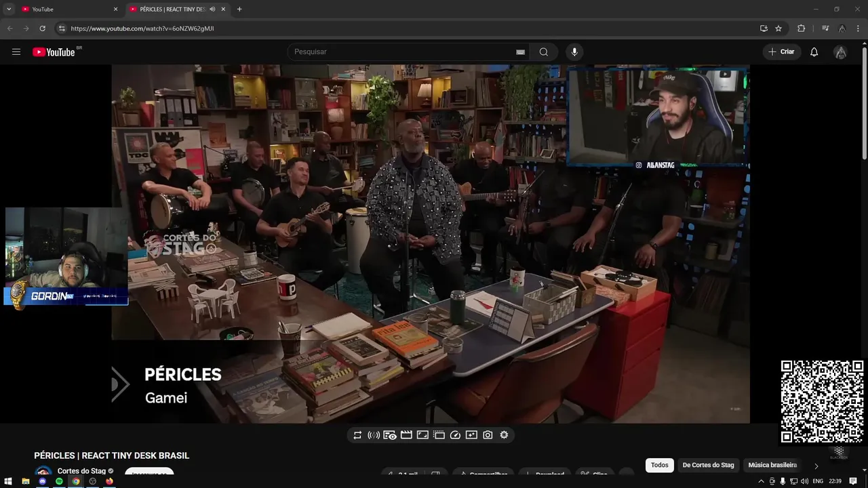Toggle the audio boost wave icon

374,435
